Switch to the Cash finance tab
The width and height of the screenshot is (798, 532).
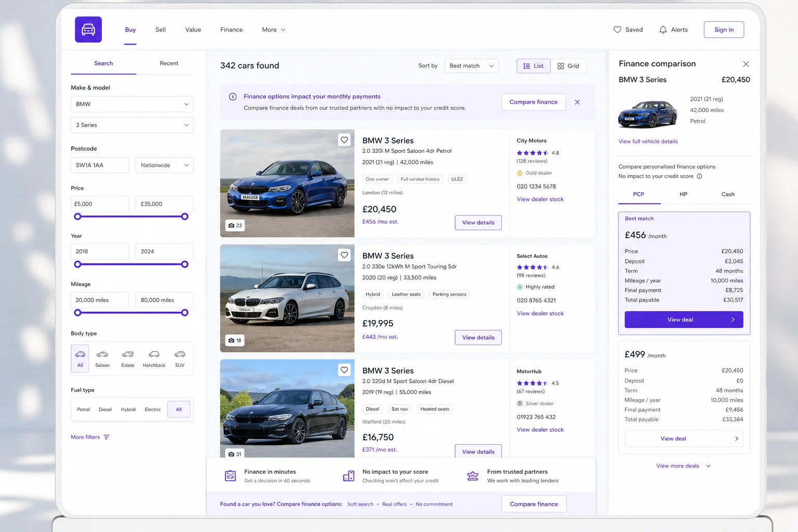[728, 194]
